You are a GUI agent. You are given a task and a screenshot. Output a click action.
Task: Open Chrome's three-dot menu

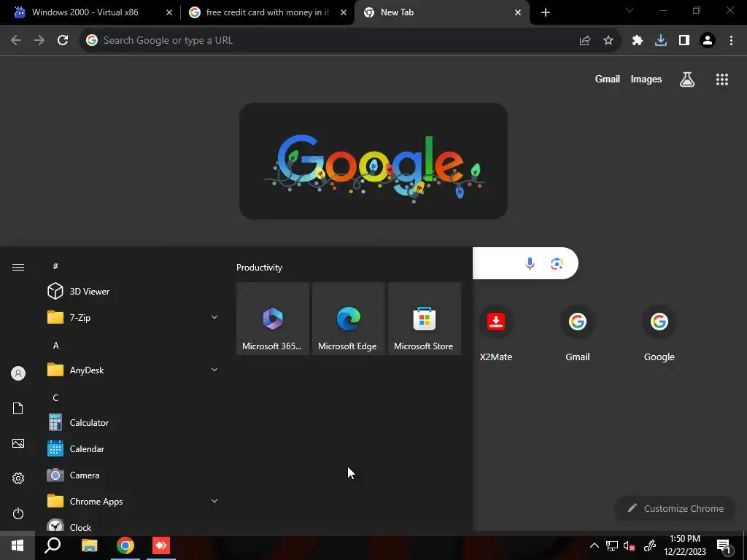point(731,41)
